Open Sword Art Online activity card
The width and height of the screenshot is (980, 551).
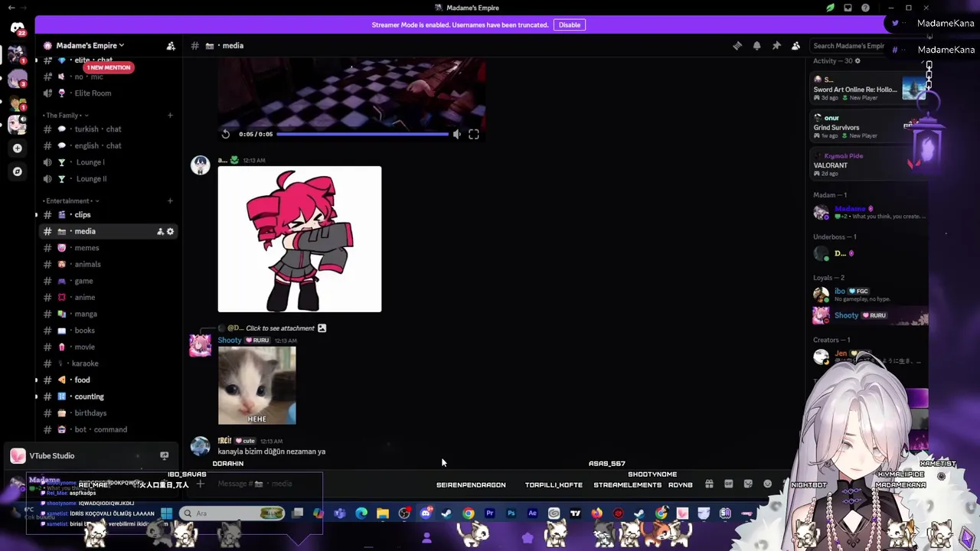click(x=871, y=89)
